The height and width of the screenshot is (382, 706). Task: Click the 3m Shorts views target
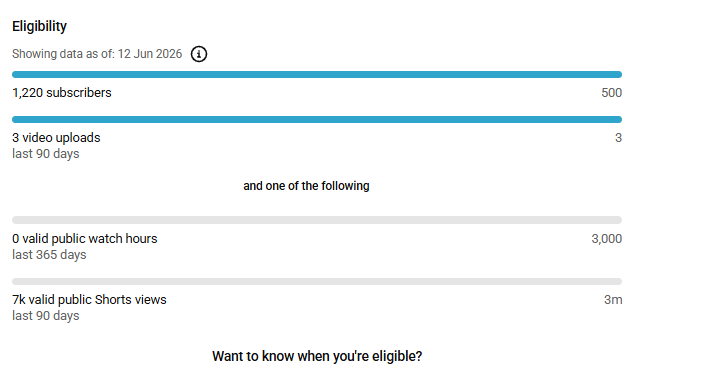pos(613,300)
